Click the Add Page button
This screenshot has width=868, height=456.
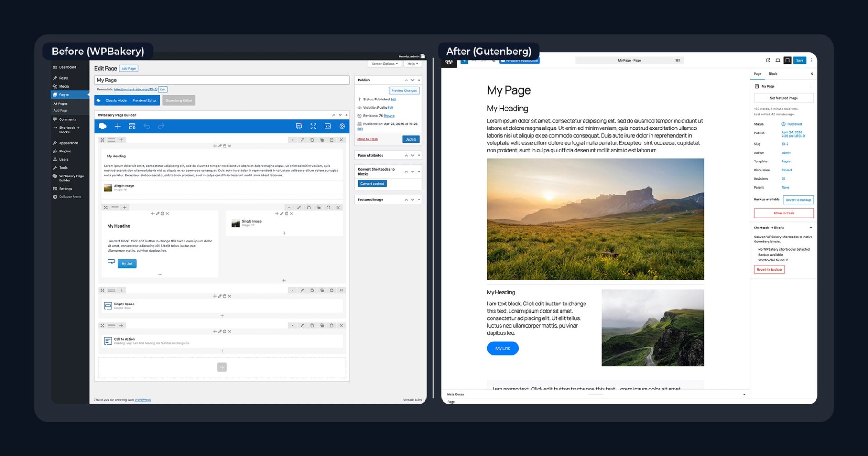128,69
